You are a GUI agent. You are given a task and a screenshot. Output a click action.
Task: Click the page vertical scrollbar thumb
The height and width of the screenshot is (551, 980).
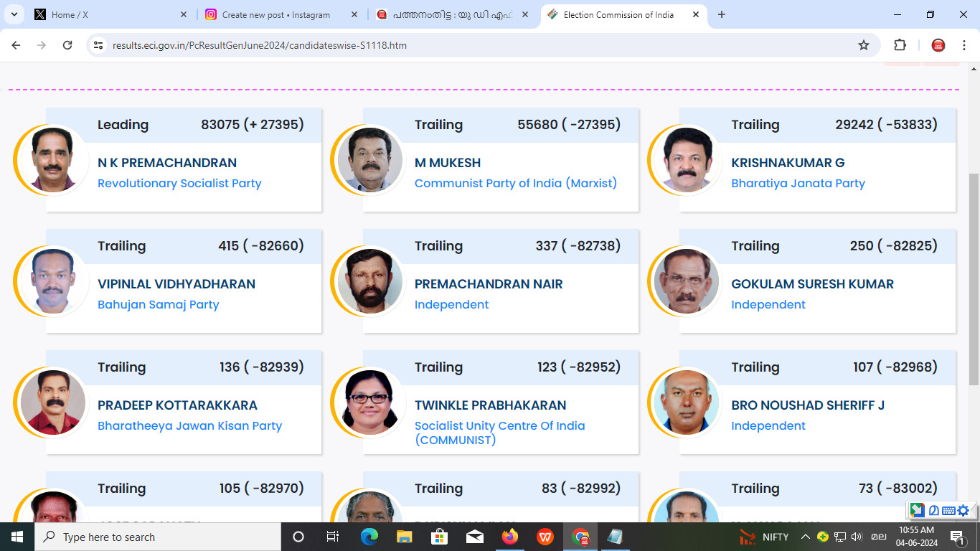point(974,280)
